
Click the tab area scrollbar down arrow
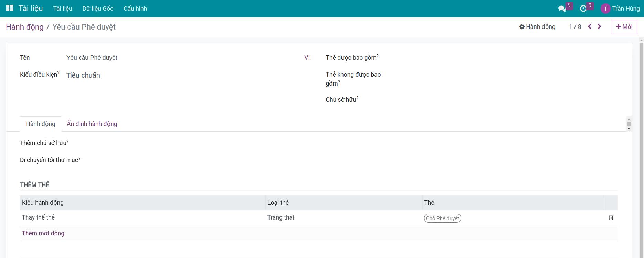click(x=629, y=129)
